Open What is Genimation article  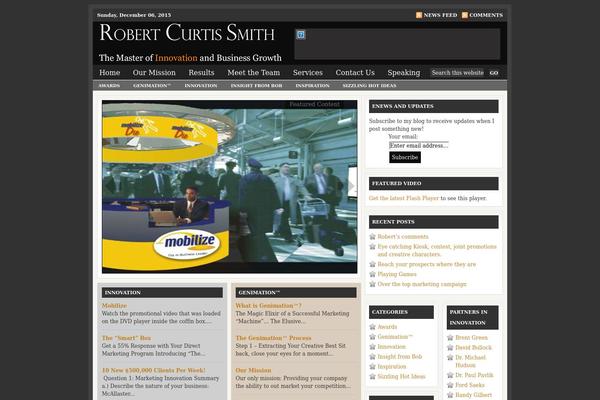pyautogui.click(x=269, y=306)
